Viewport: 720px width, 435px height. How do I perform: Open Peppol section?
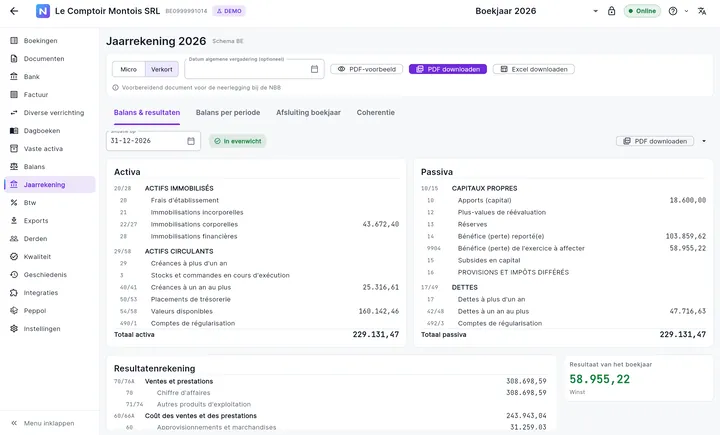point(50,311)
